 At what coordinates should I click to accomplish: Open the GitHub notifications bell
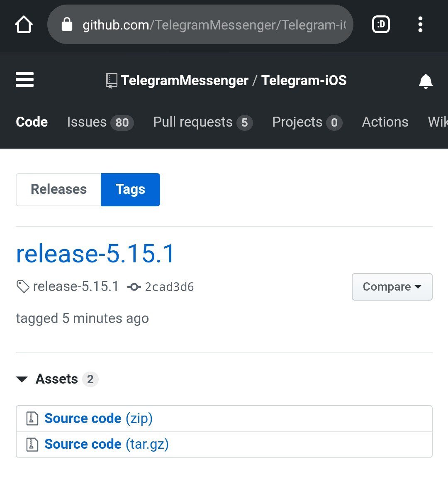click(x=426, y=81)
